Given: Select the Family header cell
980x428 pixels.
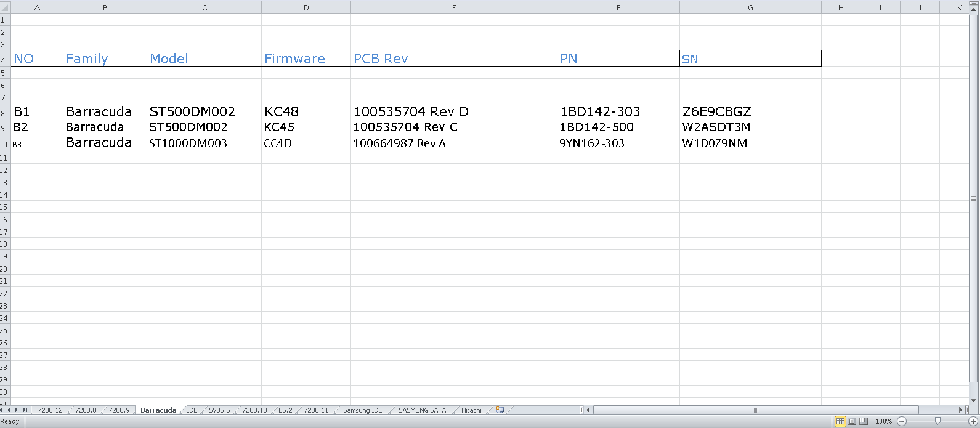Looking at the screenshot, I should [105, 59].
